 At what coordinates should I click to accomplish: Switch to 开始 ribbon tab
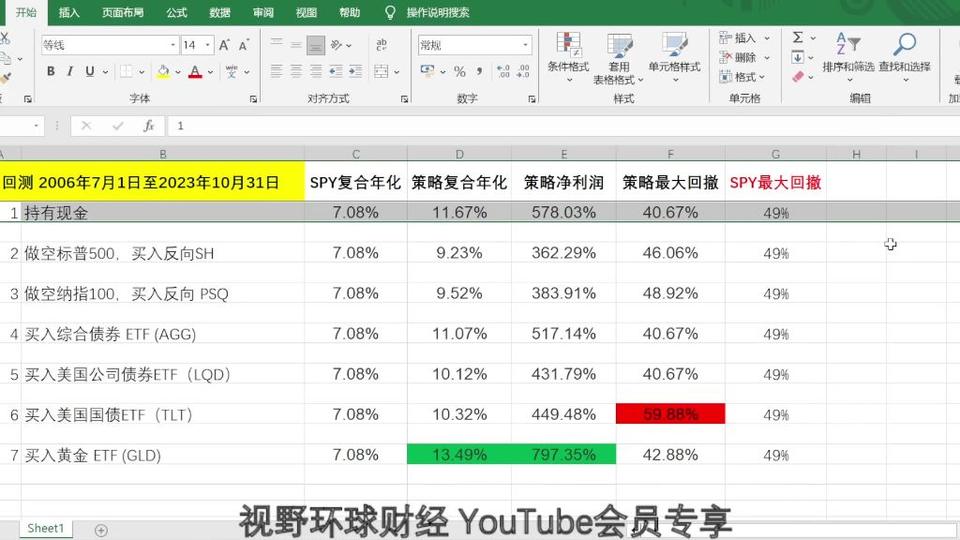26,12
